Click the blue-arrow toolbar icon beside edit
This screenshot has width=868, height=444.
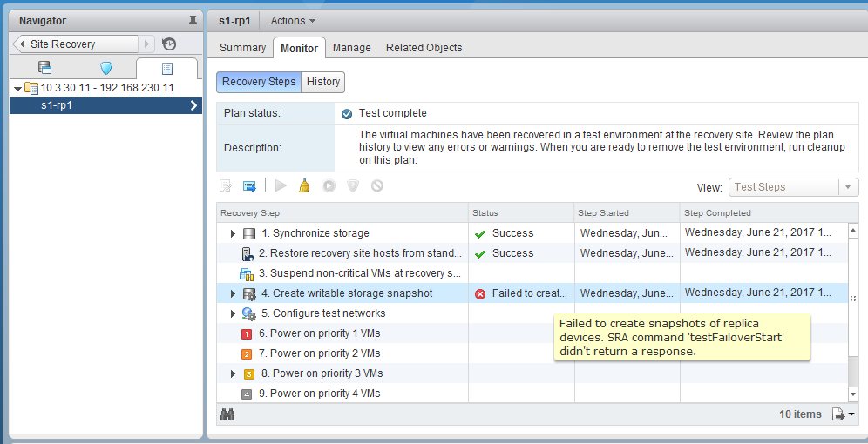tap(249, 185)
